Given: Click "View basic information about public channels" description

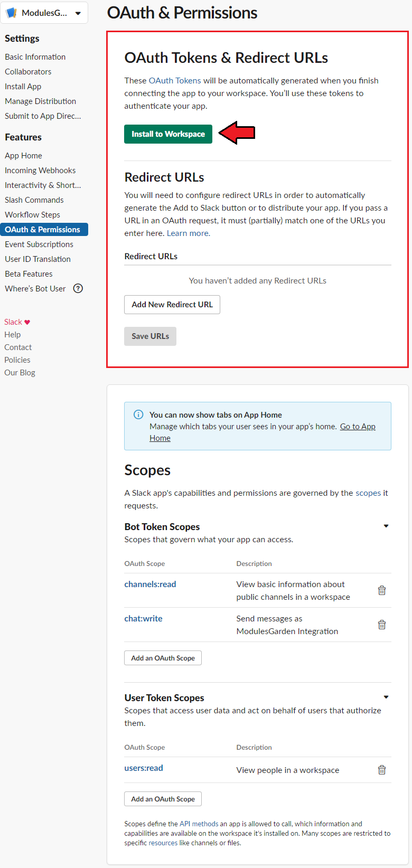Looking at the screenshot, I should coord(293,590).
